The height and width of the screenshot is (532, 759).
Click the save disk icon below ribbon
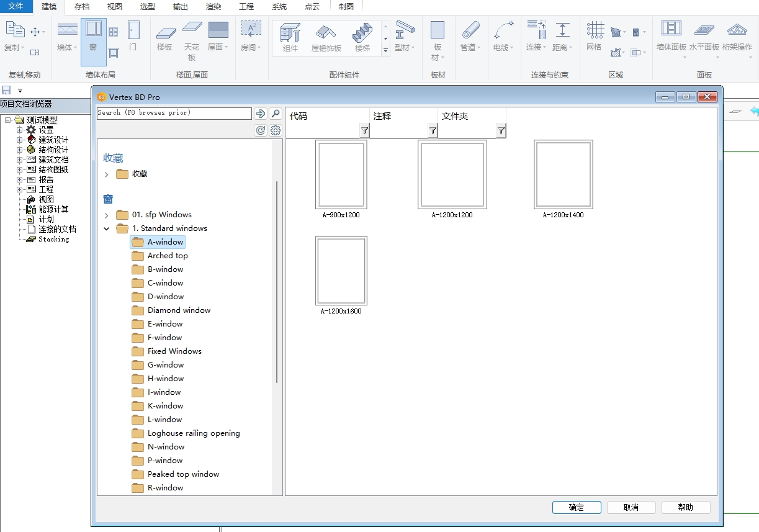pyautogui.click(x=6, y=91)
